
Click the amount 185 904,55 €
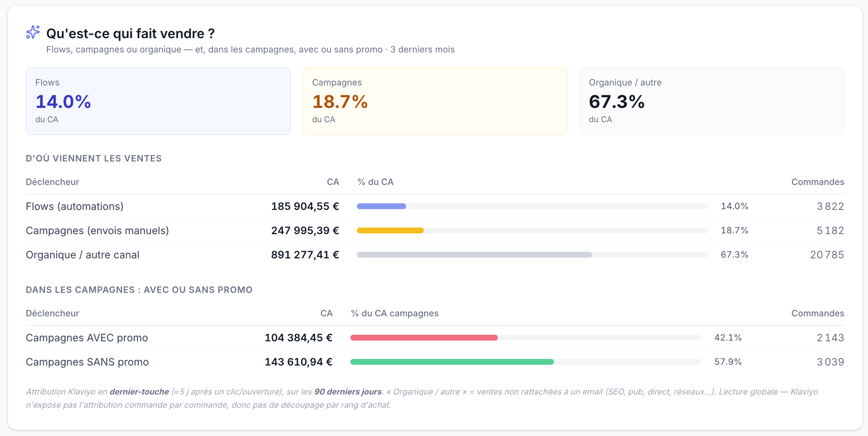point(305,206)
